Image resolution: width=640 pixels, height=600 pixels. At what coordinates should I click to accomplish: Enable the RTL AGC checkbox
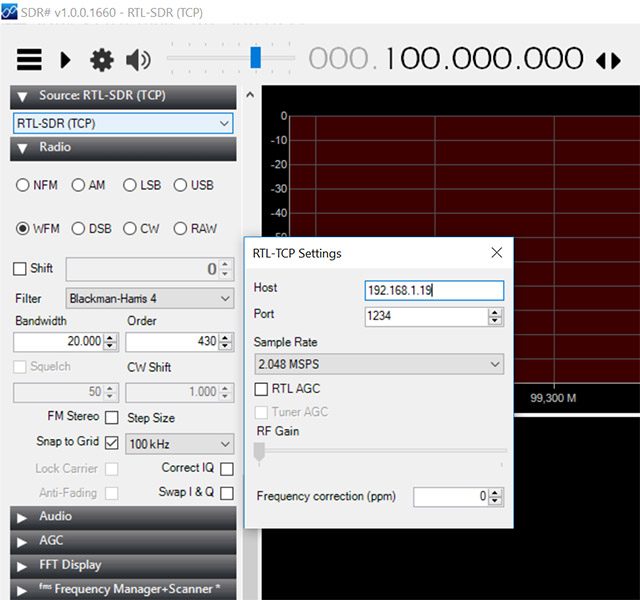coord(261,389)
